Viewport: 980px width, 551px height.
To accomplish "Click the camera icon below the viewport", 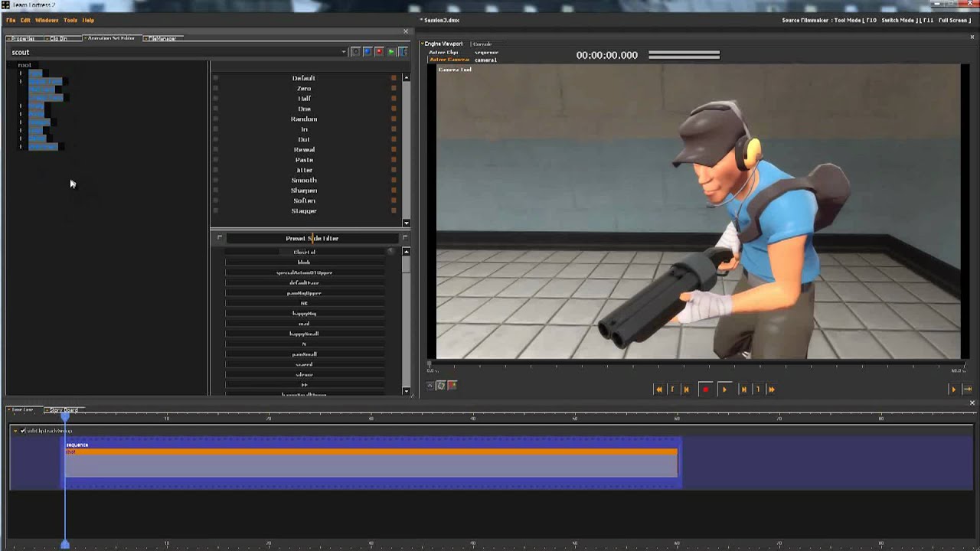I will point(441,386).
